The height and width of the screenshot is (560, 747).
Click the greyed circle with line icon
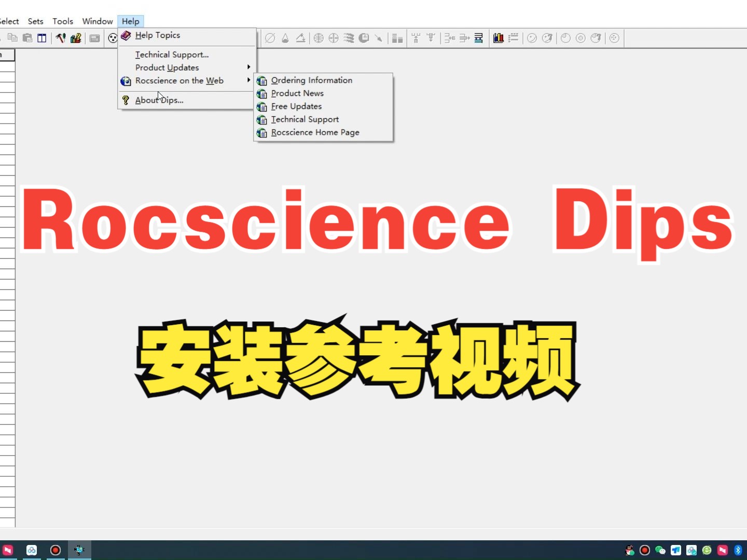532,38
